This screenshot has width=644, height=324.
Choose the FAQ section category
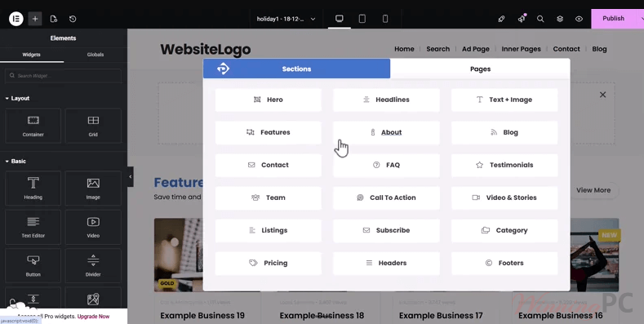[386, 165]
